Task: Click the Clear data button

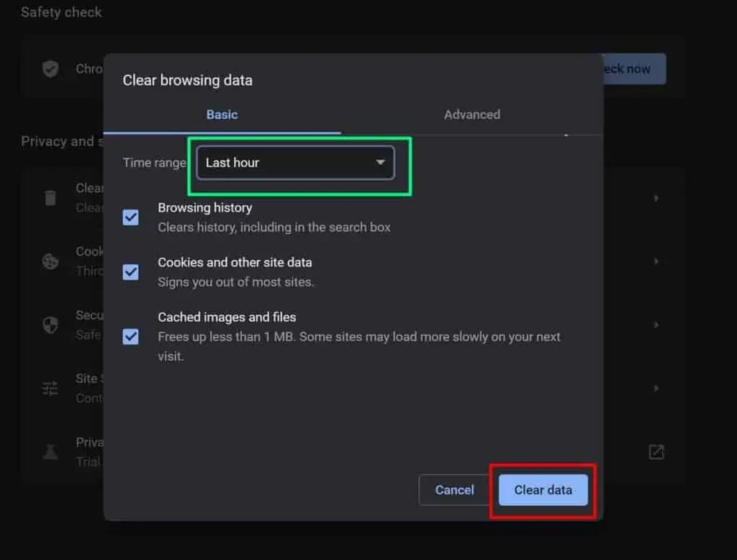Action: (x=543, y=490)
